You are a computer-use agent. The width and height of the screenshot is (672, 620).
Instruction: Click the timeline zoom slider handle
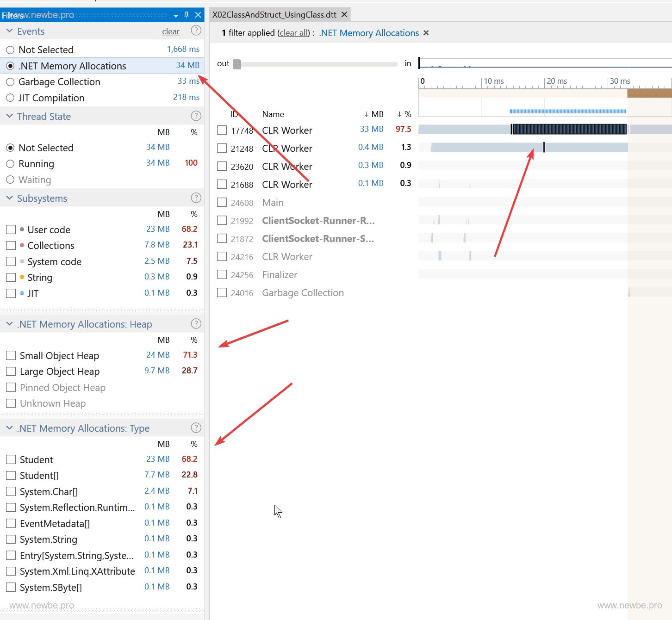point(237,64)
